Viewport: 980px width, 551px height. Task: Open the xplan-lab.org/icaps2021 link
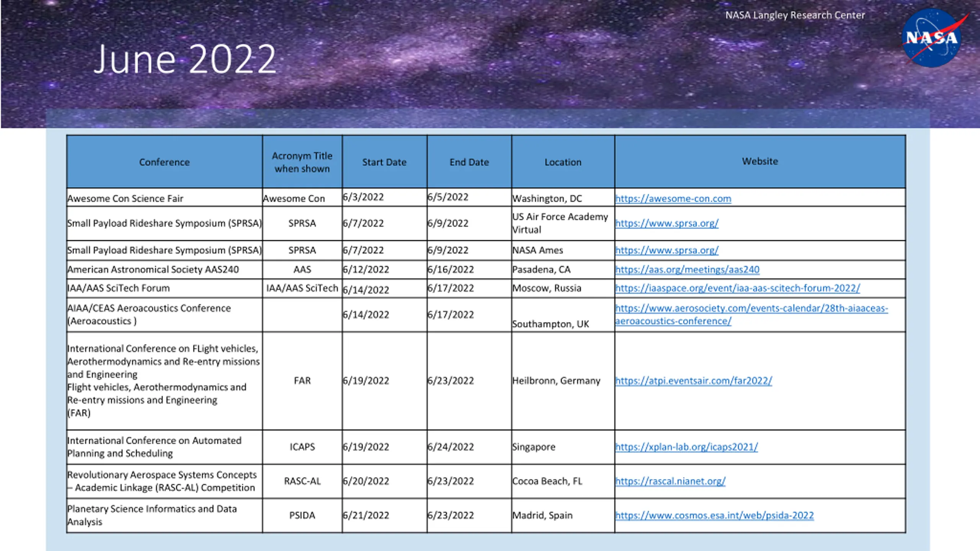pyautogui.click(x=686, y=447)
